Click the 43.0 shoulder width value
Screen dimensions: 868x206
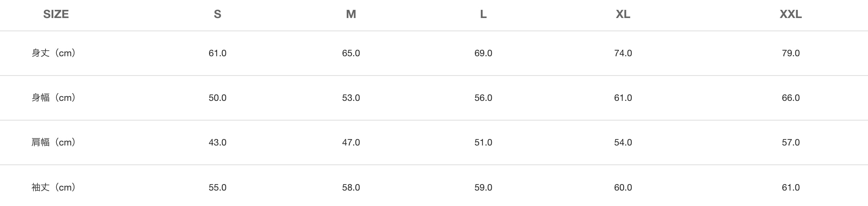217,142
